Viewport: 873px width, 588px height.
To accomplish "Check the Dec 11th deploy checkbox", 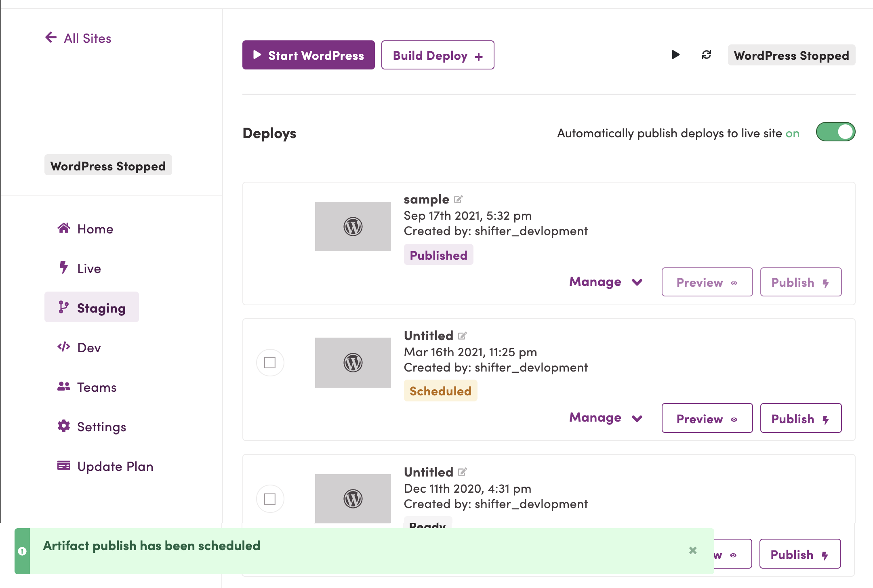I will point(270,499).
